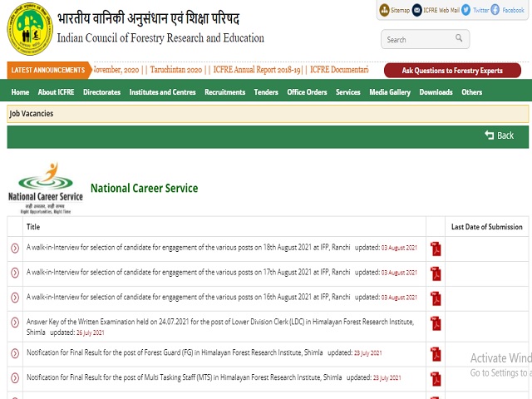The height and width of the screenshot is (399, 532).
Task: Open PDF for Forest Guard final result
Action: pyautogui.click(x=436, y=354)
